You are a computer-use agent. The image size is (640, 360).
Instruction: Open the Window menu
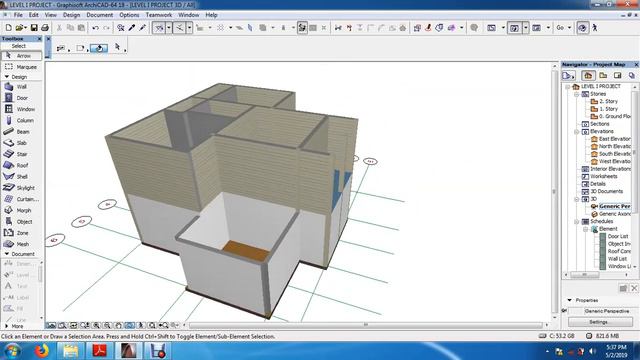click(x=189, y=15)
